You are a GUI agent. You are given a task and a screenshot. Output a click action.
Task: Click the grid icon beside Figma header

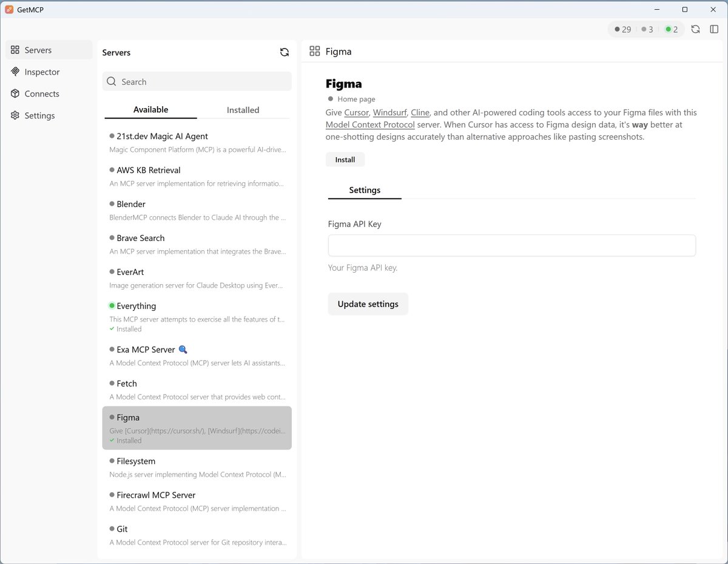coord(315,51)
